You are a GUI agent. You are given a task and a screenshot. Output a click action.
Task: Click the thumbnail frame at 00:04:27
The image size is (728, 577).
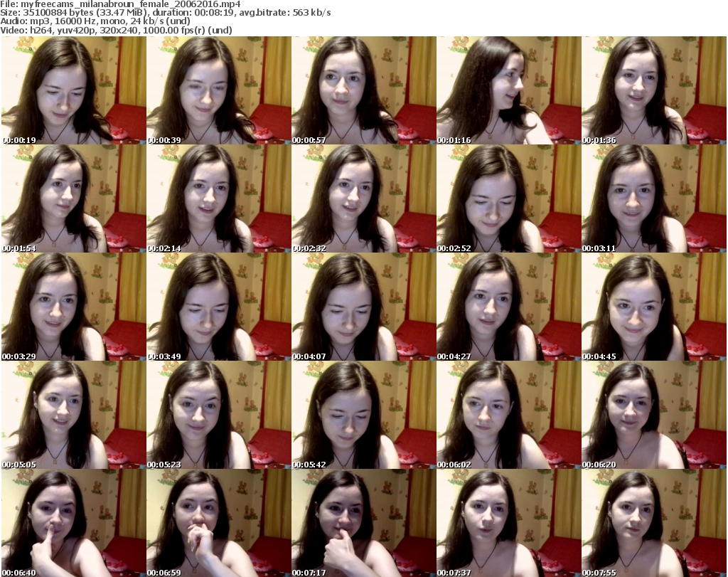(509, 307)
